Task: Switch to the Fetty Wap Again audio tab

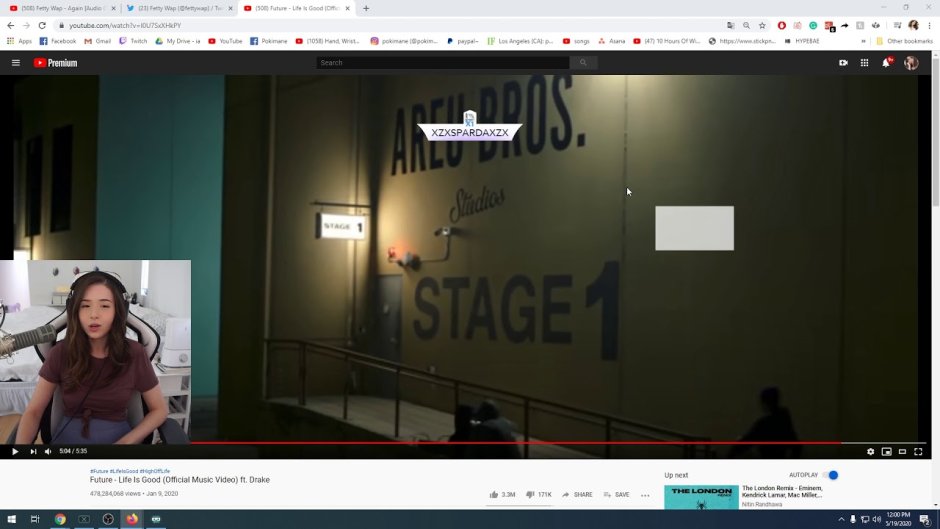Action: pos(60,8)
